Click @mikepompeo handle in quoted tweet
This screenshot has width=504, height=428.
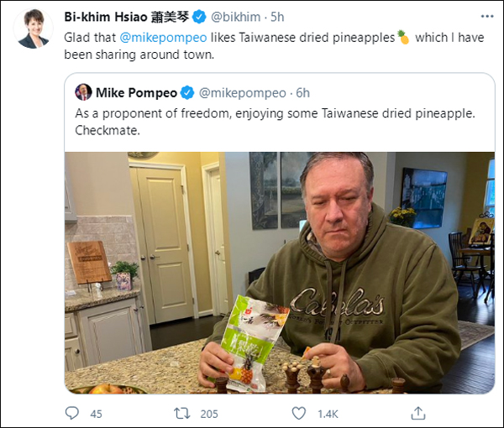(x=243, y=93)
